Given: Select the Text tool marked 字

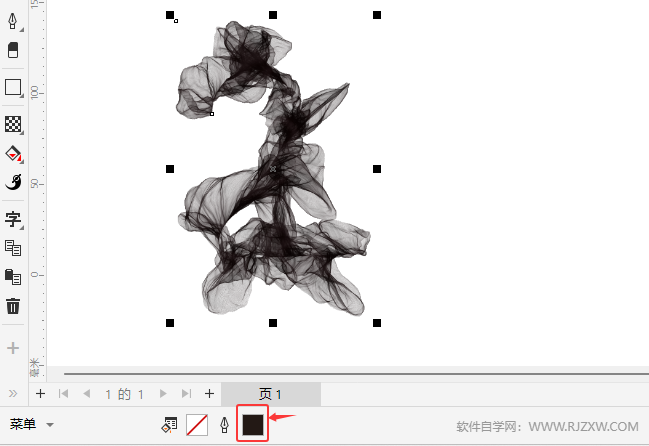Looking at the screenshot, I should tap(13, 219).
